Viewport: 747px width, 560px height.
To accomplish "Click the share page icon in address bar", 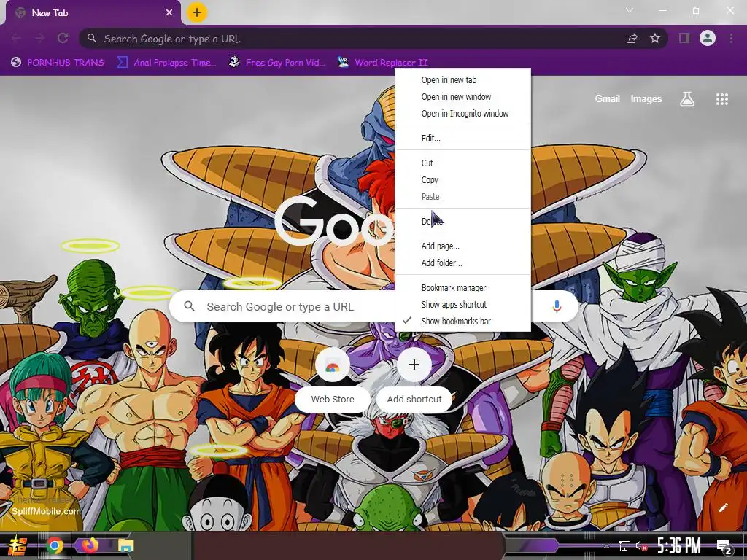I will 632,39.
